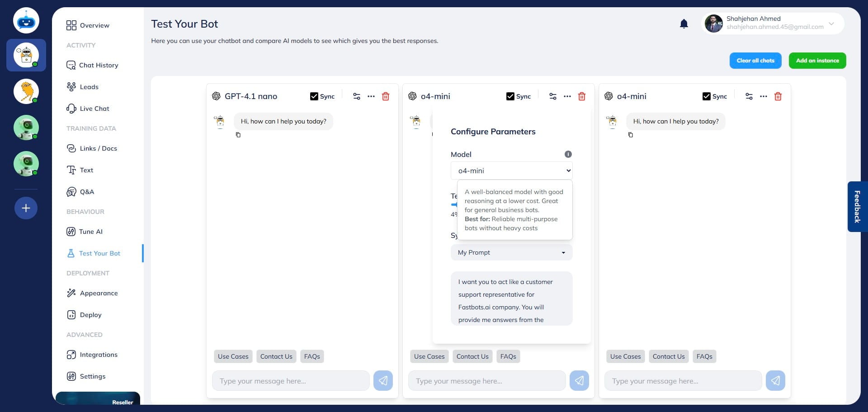
Task: Open more options on the rightmost o4-mini panel
Action: pos(764,96)
